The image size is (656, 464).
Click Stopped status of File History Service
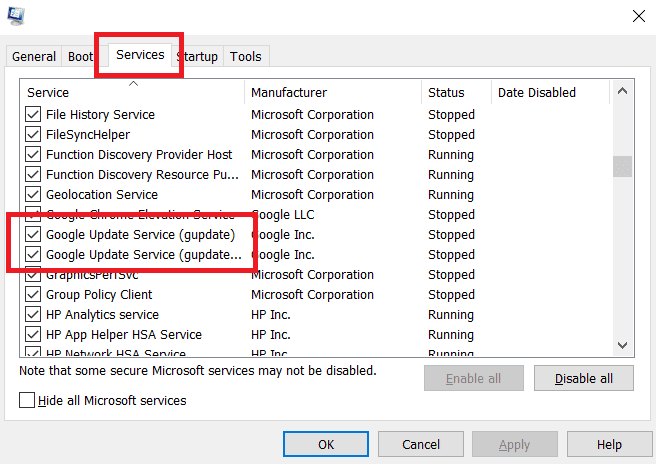coord(451,115)
